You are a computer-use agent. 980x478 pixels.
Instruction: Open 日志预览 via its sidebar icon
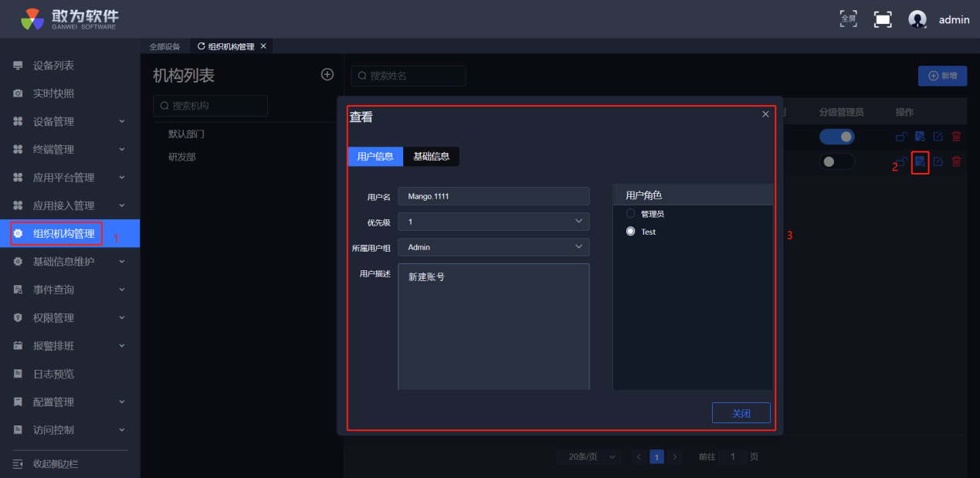18,374
